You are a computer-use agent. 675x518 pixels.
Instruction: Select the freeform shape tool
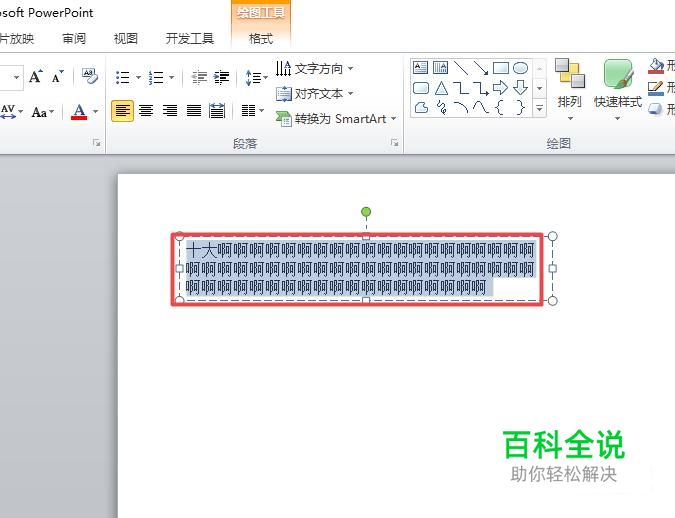(x=421, y=107)
